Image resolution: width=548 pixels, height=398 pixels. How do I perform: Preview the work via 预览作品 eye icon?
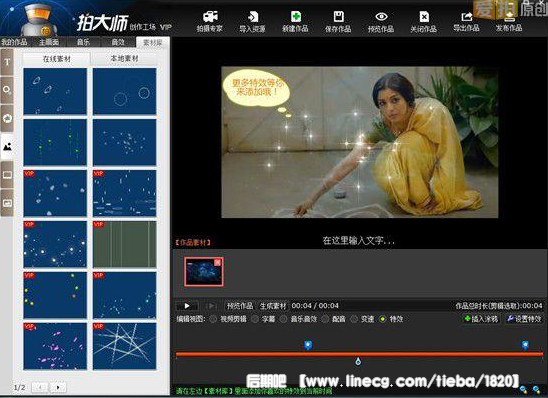(x=381, y=22)
